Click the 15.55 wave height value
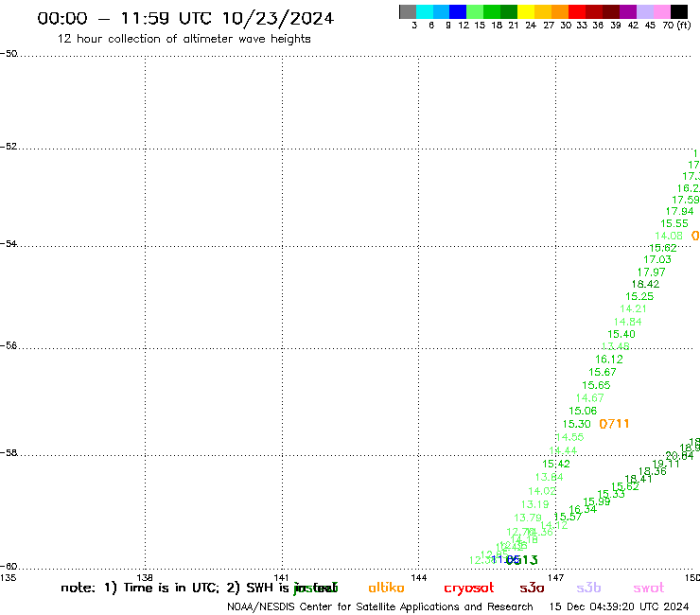The image size is (700, 615). pyautogui.click(x=674, y=223)
